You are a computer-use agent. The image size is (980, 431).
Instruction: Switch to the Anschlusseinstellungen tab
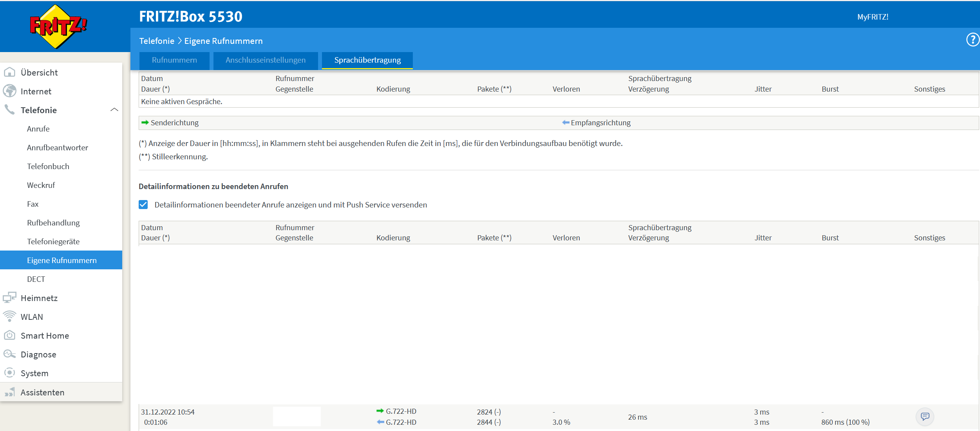pos(266,60)
